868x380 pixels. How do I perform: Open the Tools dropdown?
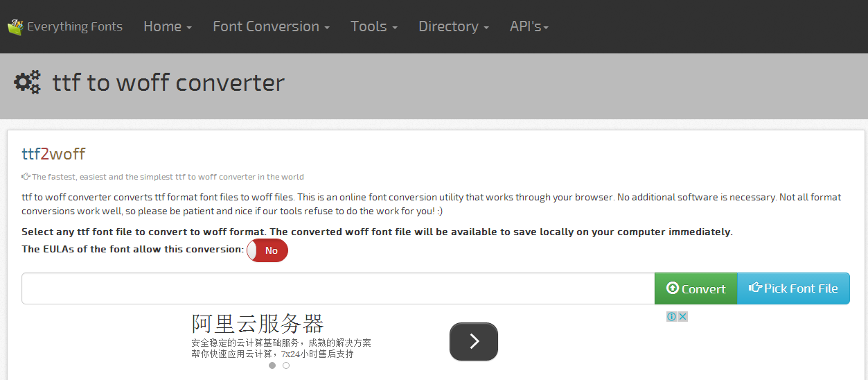pos(374,26)
